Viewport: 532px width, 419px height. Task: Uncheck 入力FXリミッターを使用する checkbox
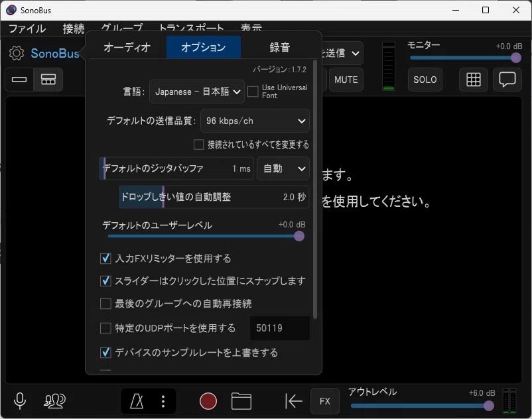tap(105, 259)
